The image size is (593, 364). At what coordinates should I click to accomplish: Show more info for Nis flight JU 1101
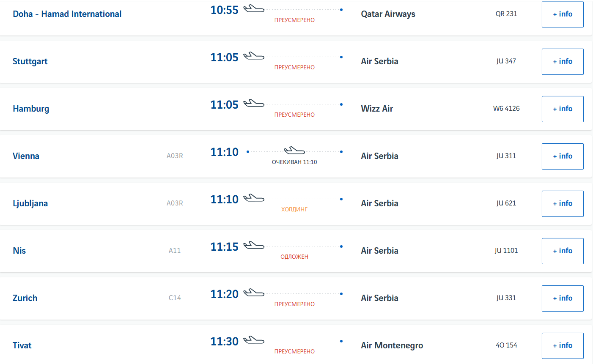pos(563,251)
